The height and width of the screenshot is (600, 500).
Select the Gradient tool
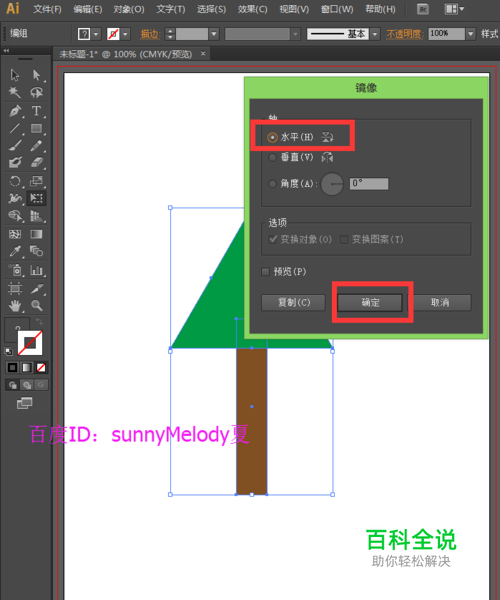pos(36,234)
